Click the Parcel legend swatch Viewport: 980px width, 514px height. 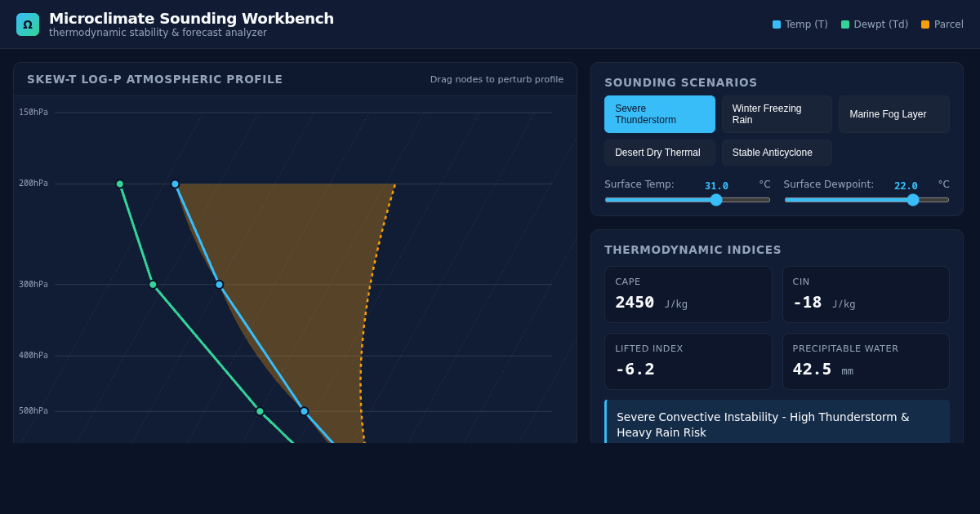pos(925,24)
